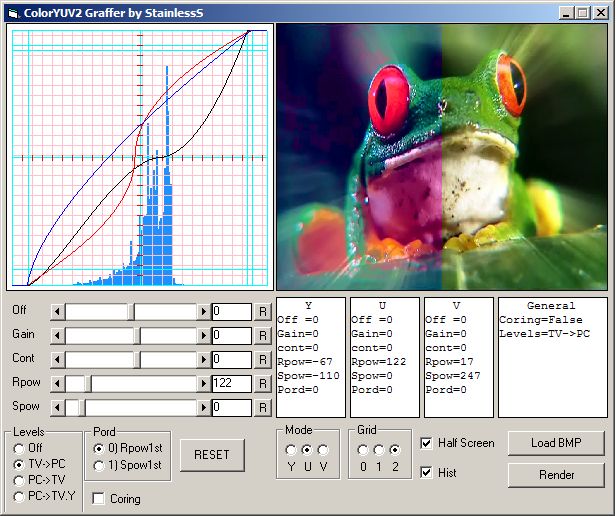Click the Off value input field

point(231,312)
